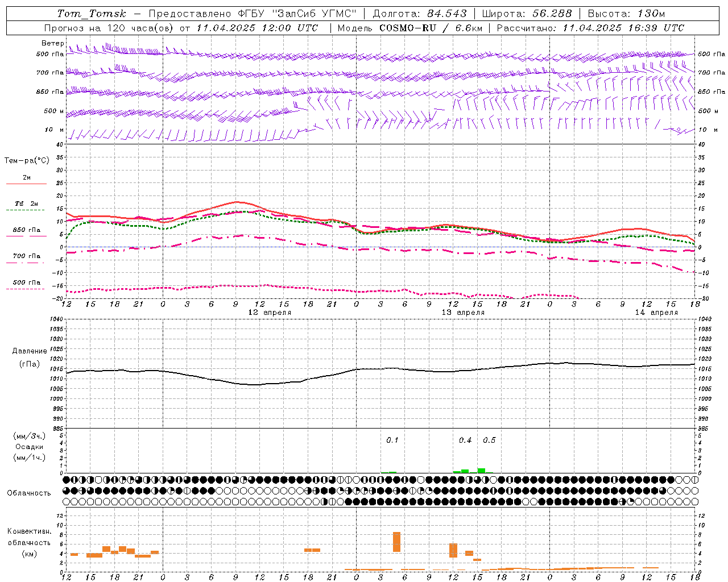The image size is (728, 582).
Task: Click the 500 м wind level label on left
Action: coord(54,111)
